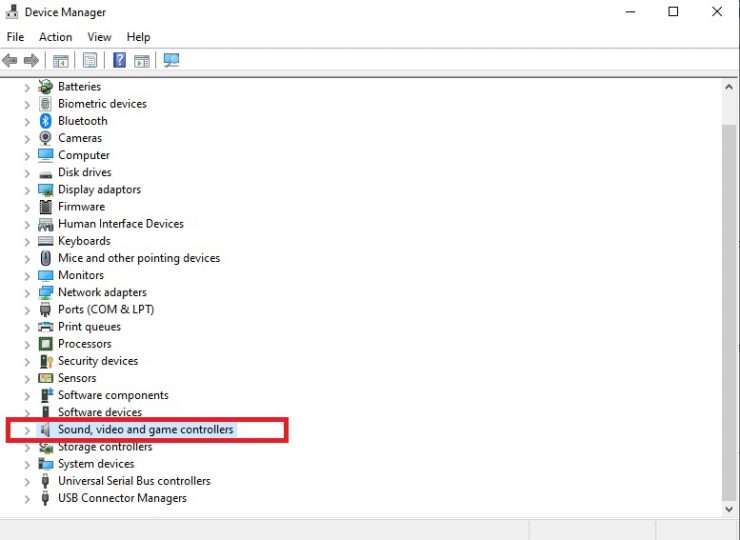
Task: Click the Batteries category icon
Action: (x=46, y=86)
